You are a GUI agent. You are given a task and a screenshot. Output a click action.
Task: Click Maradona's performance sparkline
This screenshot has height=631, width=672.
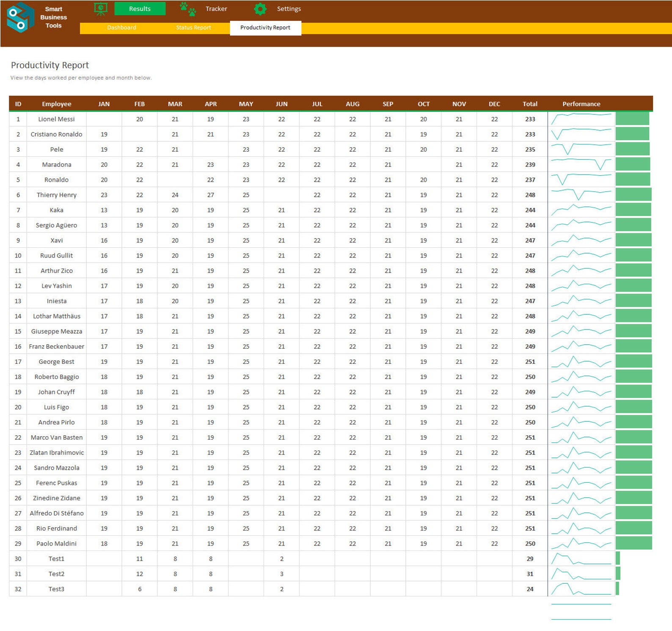(x=581, y=164)
